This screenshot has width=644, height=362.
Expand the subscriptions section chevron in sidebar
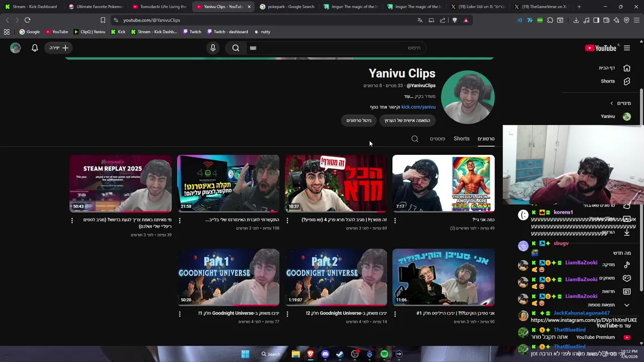(x=612, y=103)
